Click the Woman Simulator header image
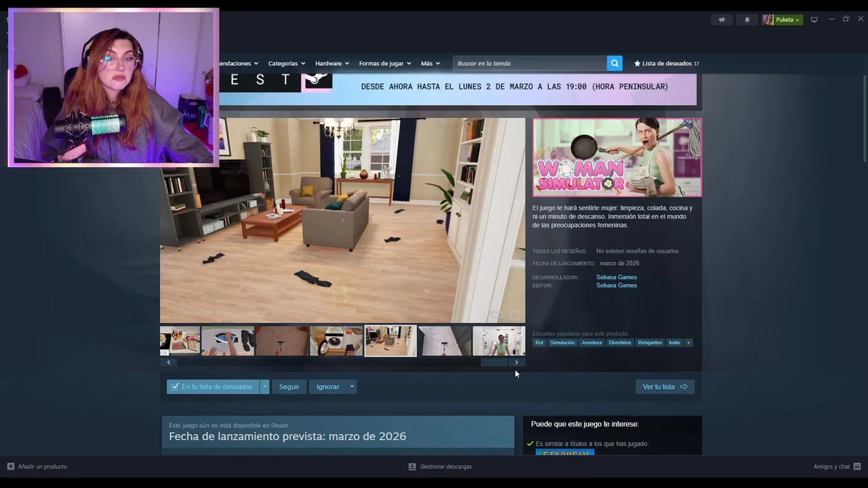 tap(617, 157)
